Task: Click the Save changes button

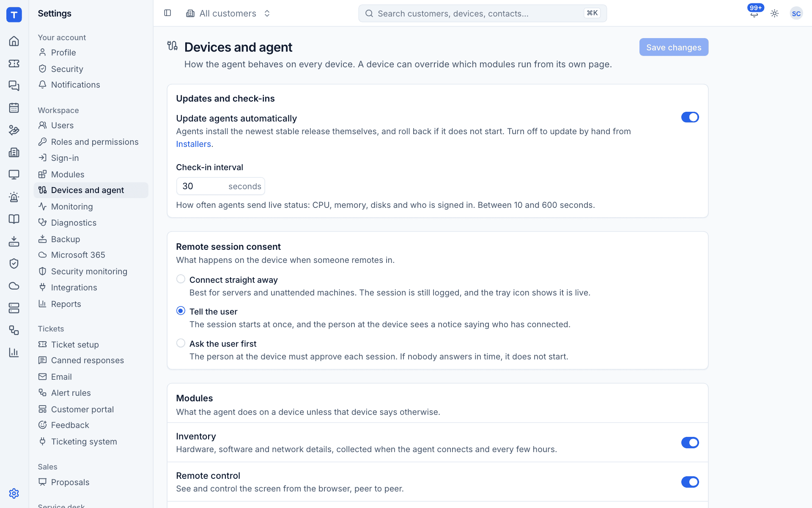Action: click(x=674, y=47)
